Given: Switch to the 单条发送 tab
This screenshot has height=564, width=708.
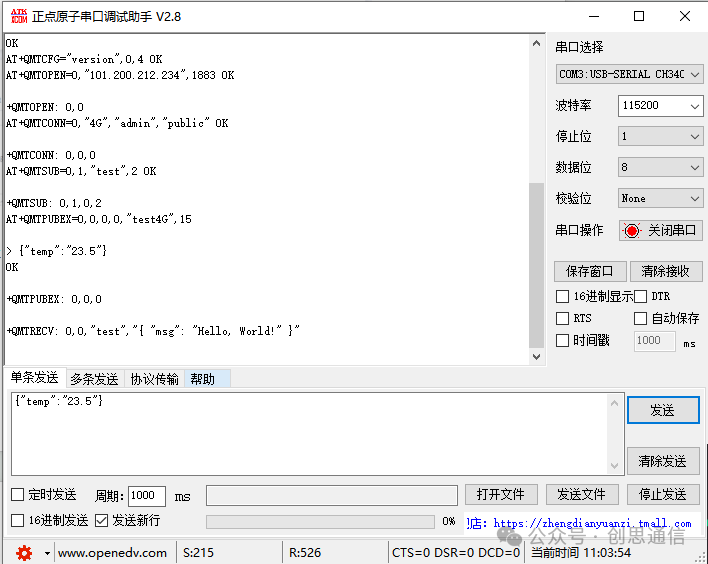Looking at the screenshot, I should pos(35,378).
